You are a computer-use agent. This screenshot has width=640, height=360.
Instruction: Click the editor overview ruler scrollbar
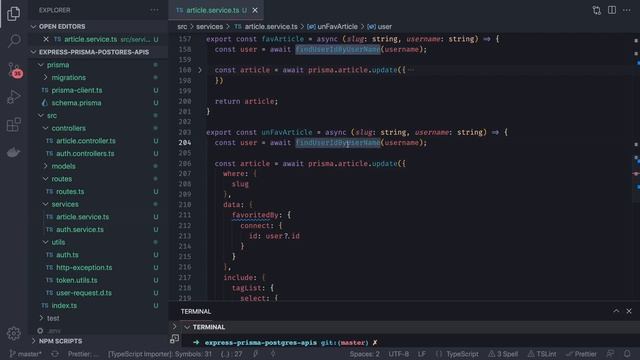click(x=636, y=167)
